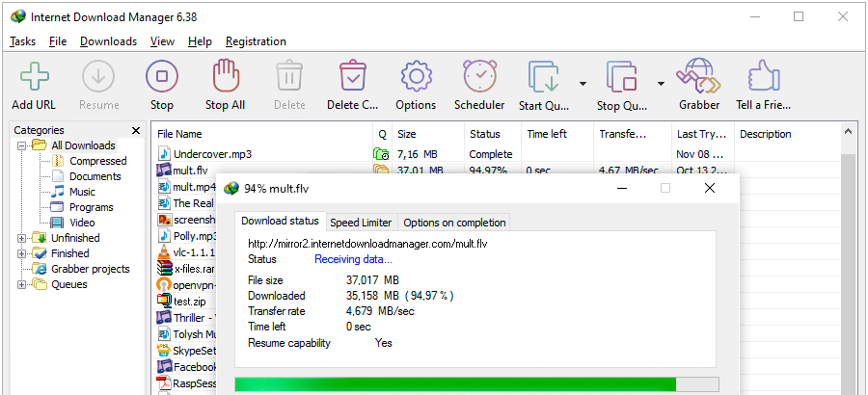The width and height of the screenshot is (868, 395).
Task: Open the Downloads menu
Action: coord(108,41)
